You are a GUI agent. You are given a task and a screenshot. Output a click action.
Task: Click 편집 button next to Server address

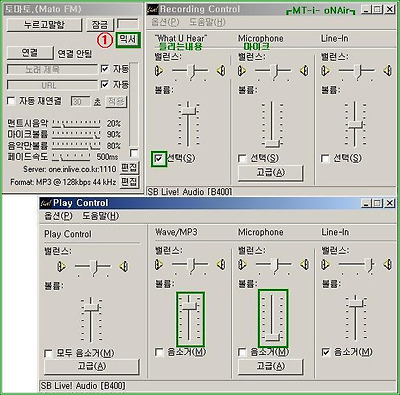pos(129,168)
